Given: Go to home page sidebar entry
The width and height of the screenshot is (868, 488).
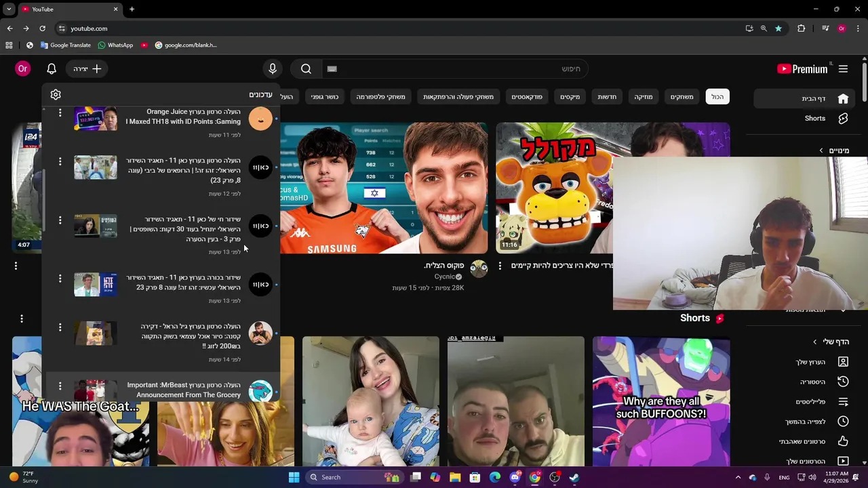Looking at the screenshot, I should pyautogui.click(x=803, y=98).
